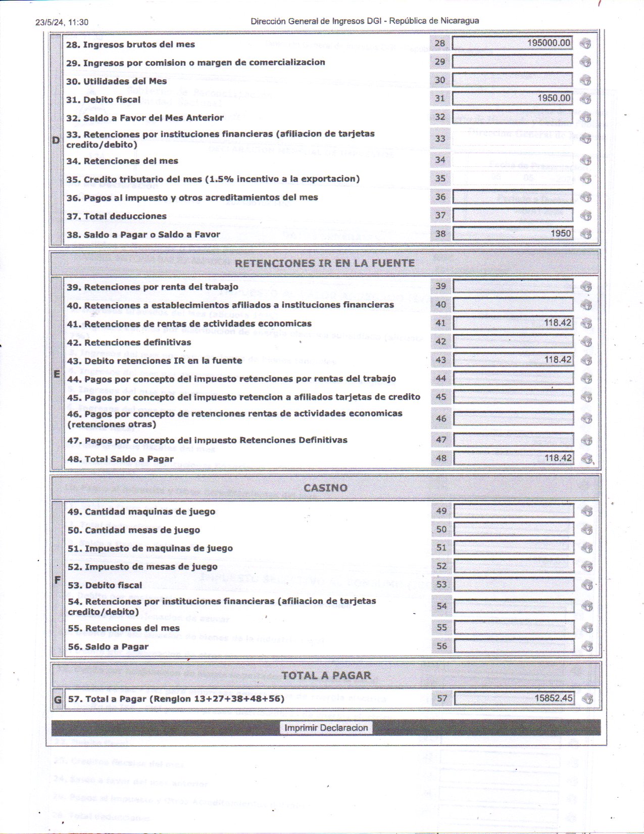Click the help icon beside field 28
This screenshot has width=644, height=834.
[x=585, y=43]
